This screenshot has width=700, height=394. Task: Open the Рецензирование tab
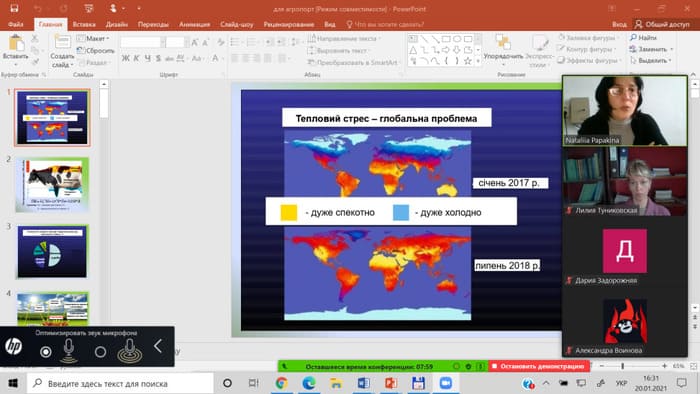pyautogui.click(x=288, y=24)
